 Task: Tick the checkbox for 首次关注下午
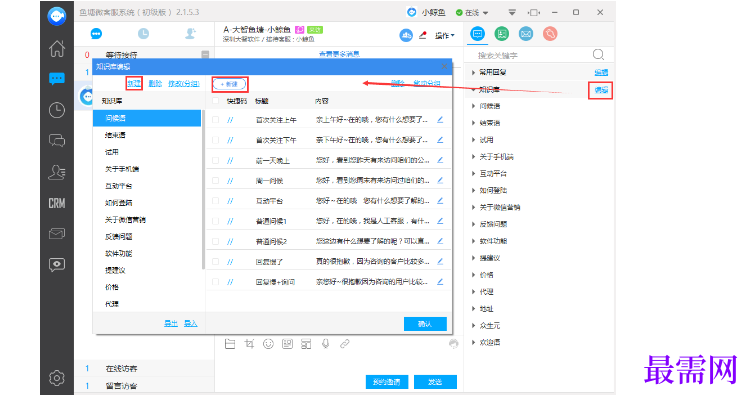click(216, 140)
